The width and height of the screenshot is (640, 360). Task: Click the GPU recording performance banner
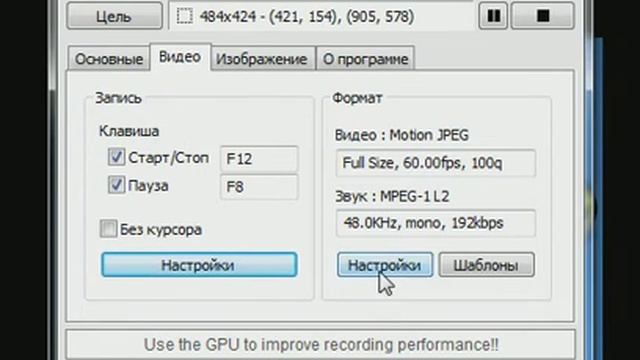point(321,345)
